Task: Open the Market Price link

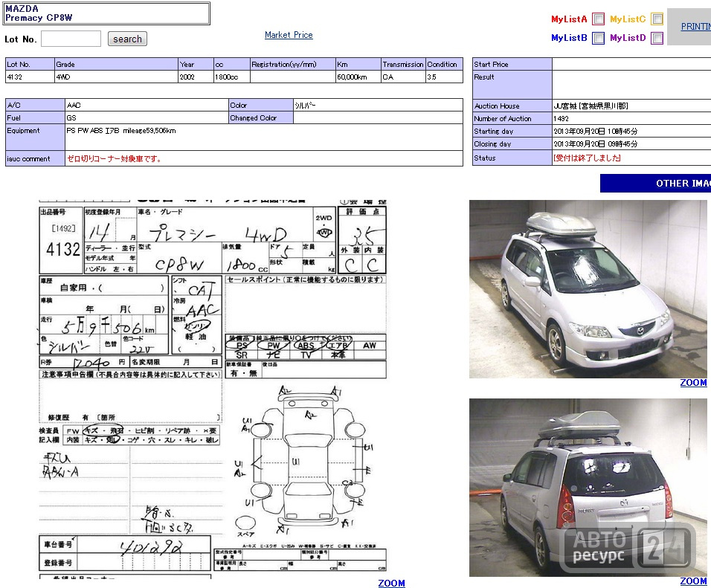Action: (x=289, y=35)
